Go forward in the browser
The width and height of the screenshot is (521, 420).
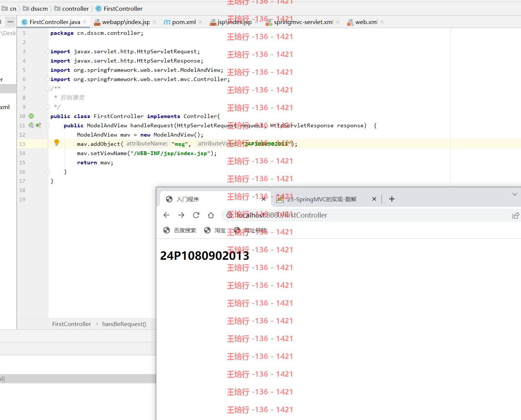coord(181,215)
